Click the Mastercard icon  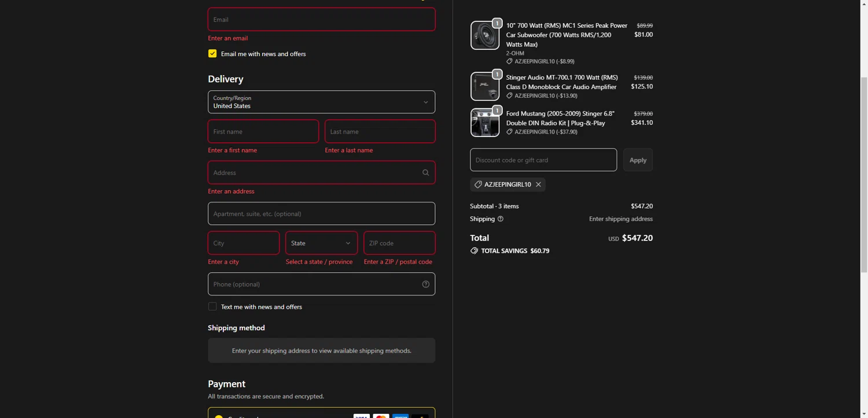coord(381,416)
